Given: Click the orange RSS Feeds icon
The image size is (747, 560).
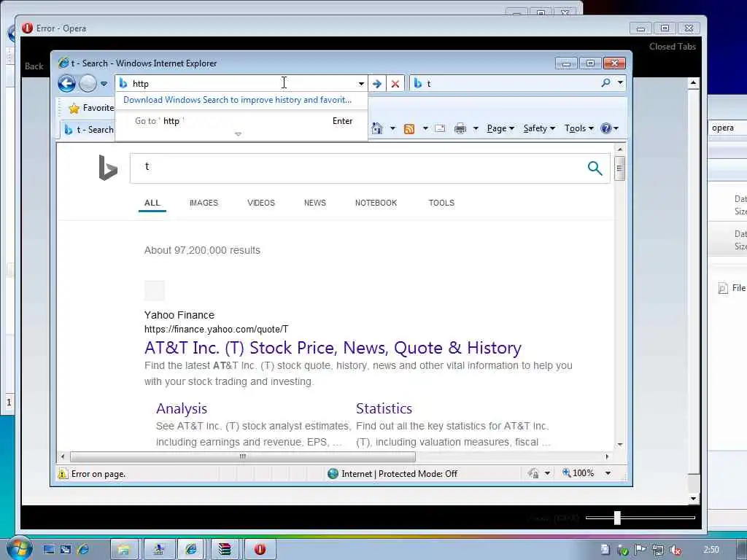Looking at the screenshot, I should [409, 128].
